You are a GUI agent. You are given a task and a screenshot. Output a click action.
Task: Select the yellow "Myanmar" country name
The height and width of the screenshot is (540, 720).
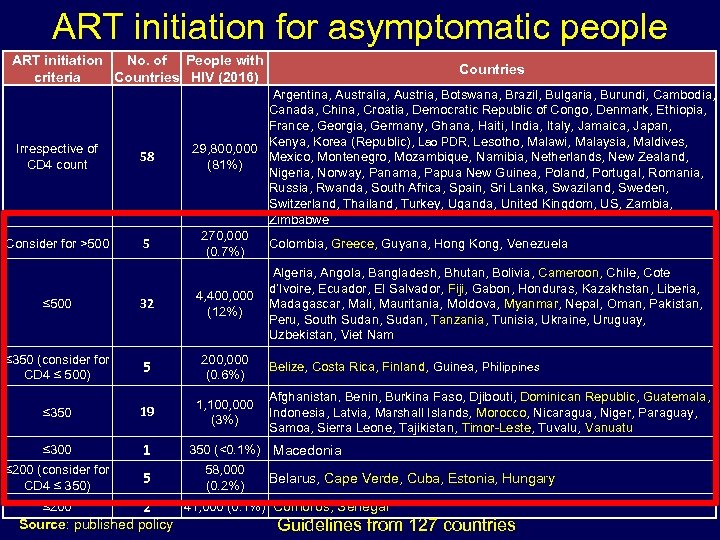pos(531,304)
